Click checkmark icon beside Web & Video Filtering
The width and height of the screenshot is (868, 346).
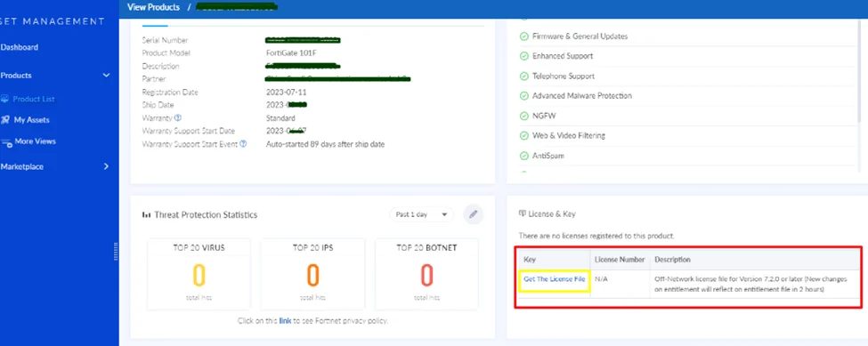523,136
